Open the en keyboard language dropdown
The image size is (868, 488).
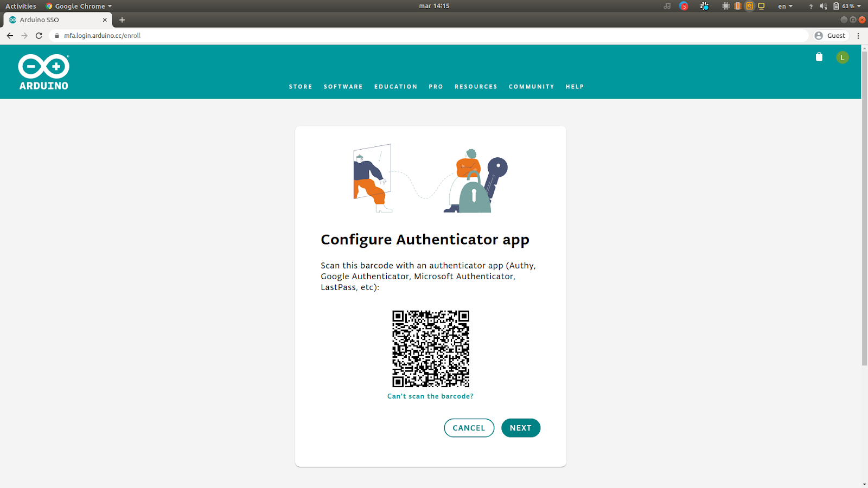click(x=785, y=6)
